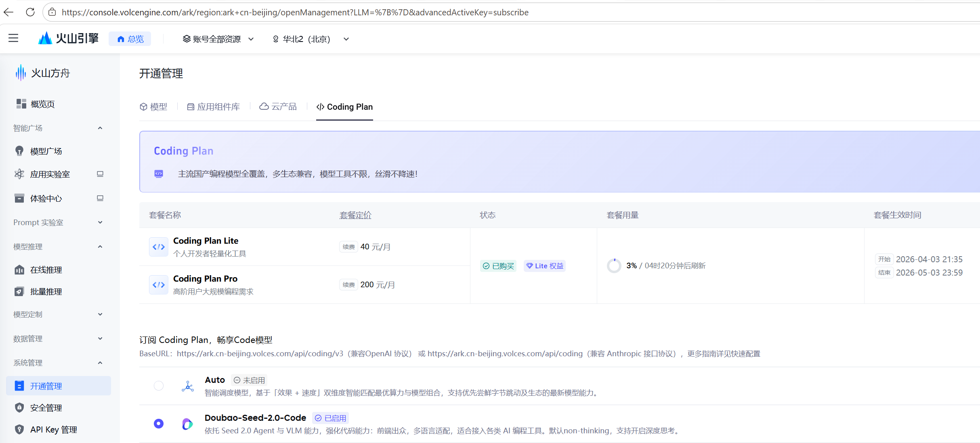
Task: Click the 开始 time 2026-04-03 21:35
Action: [x=929, y=259]
